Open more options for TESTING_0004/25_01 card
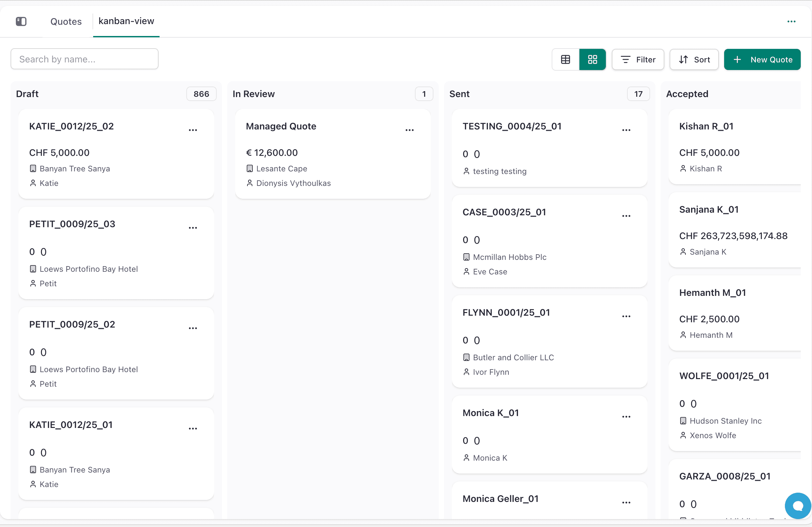This screenshot has height=527, width=812. (626, 130)
